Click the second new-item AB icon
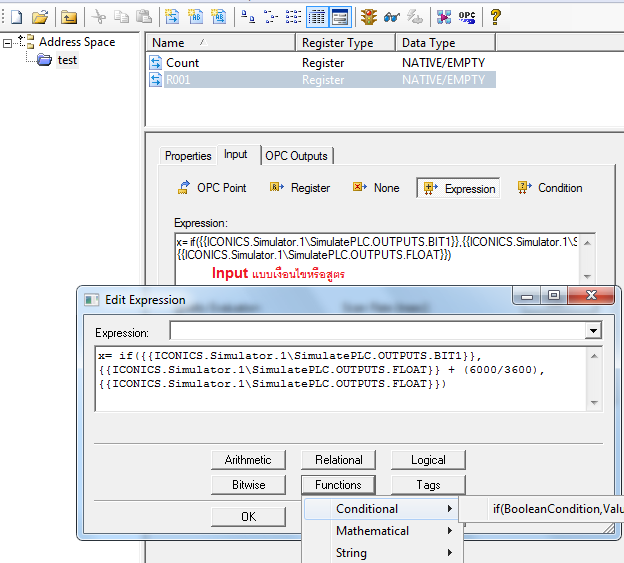 coord(195,17)
